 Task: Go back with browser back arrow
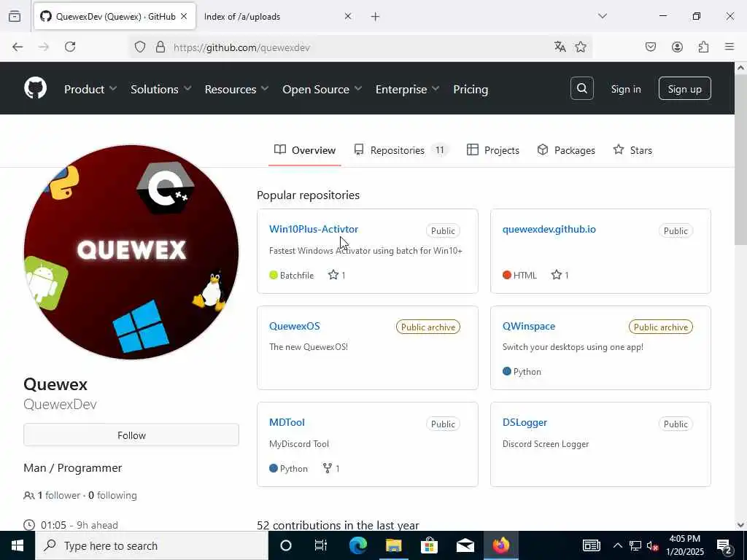[x=18, y=47]
